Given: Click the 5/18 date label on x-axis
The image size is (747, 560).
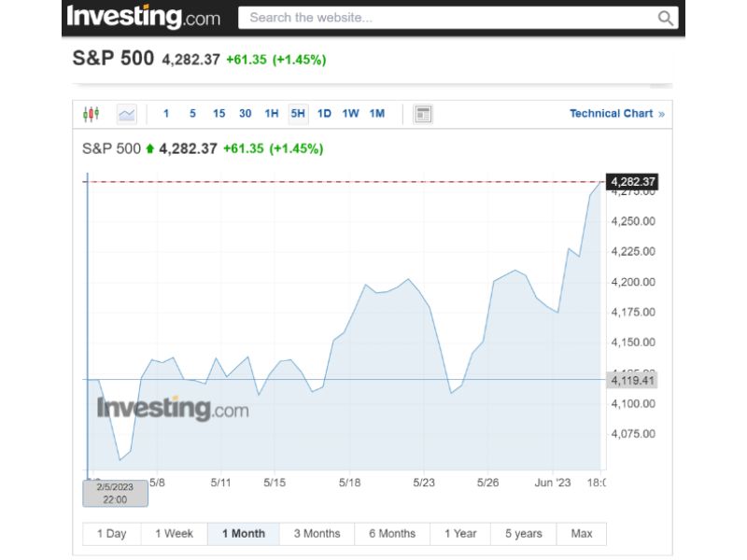Looking at the screenshot, I should coord(349,483).
